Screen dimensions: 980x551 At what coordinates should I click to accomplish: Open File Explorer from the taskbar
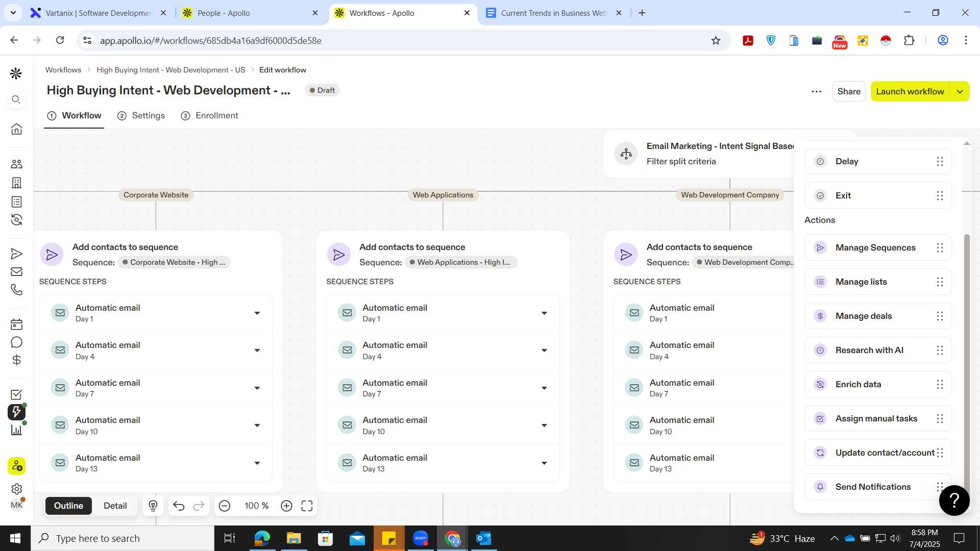point(293,538)
